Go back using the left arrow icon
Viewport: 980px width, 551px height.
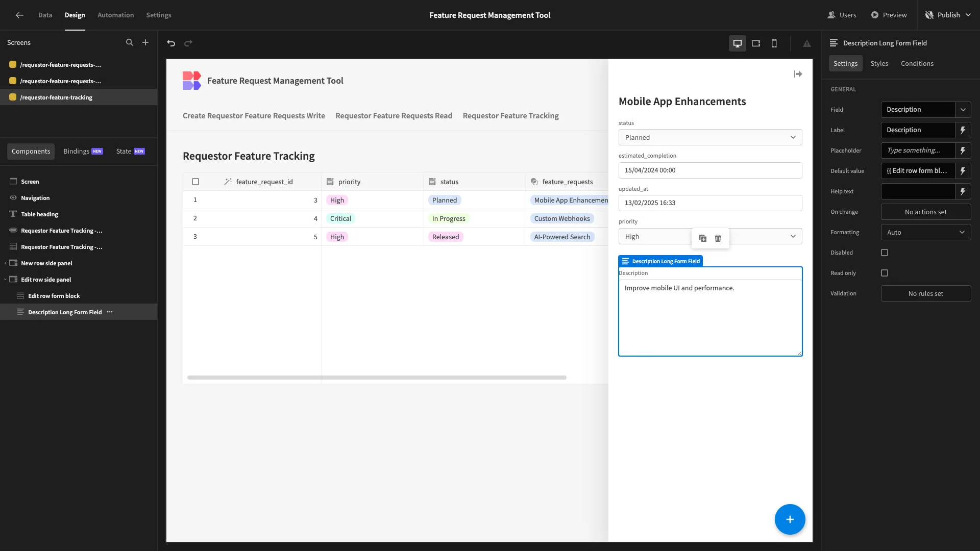pos(19,15)
